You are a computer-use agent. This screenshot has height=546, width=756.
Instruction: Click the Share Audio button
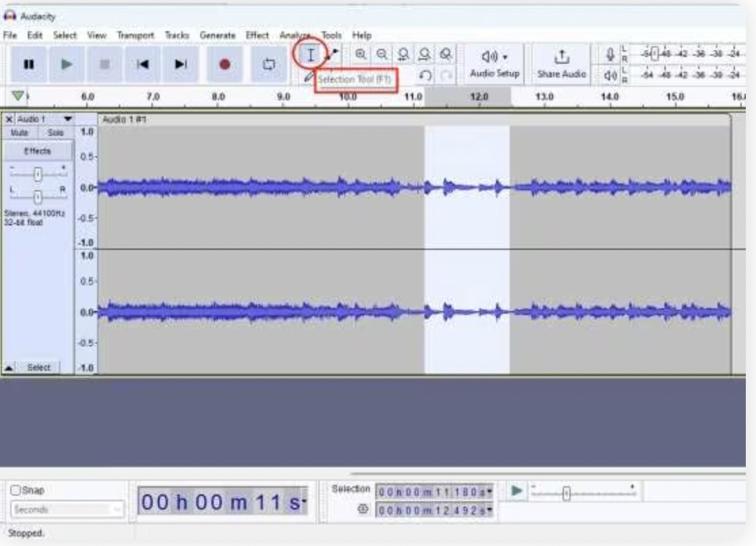pos(562,64)
